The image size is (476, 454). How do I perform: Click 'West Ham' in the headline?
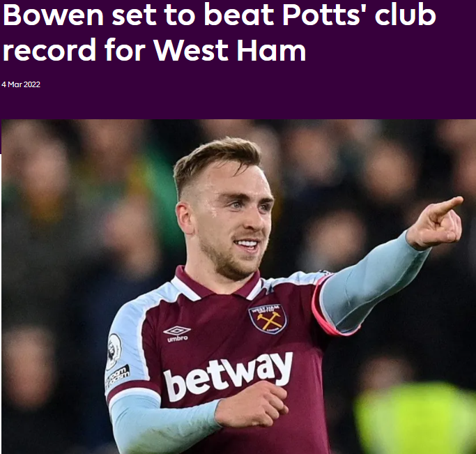[x=229, y=49]
